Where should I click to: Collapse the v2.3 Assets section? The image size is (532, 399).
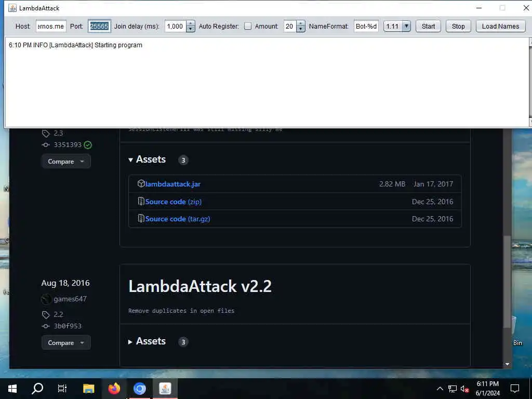[x=147, y=159]
